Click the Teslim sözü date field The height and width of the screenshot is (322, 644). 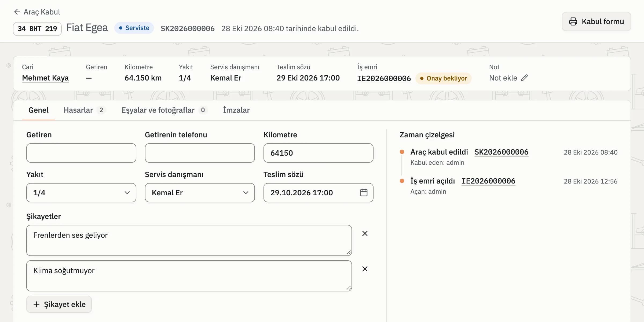[x=319, y=193]
